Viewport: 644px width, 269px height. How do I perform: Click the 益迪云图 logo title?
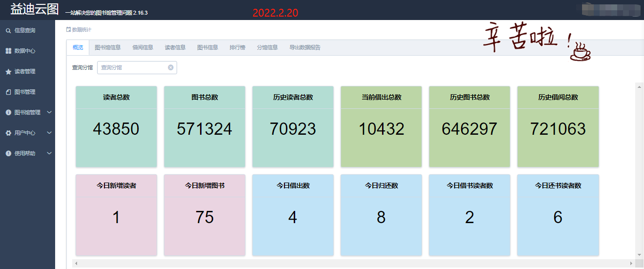(34, 10)
